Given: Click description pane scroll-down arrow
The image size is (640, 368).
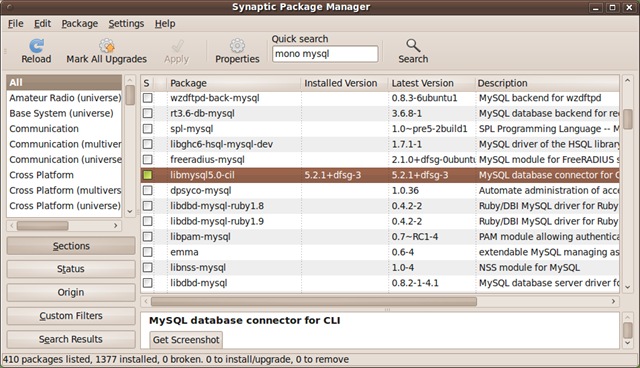Looking at the screenshot, I should [627, 343].
